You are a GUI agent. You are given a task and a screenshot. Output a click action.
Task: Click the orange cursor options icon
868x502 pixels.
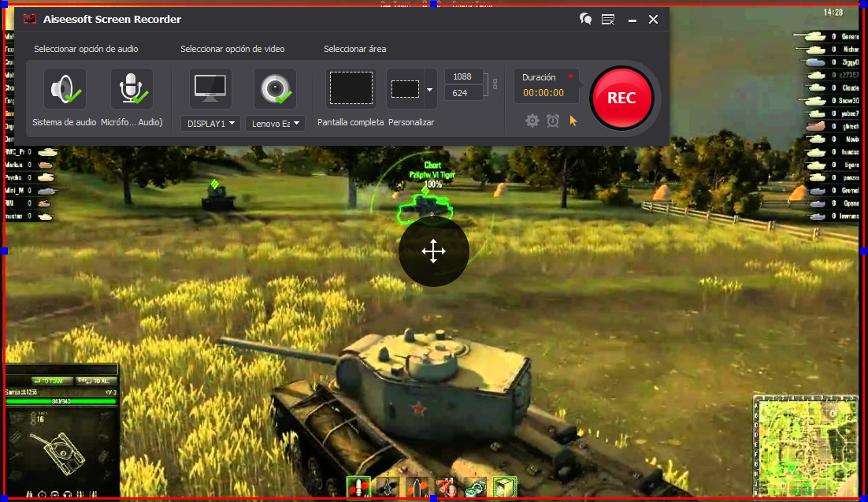573,121
